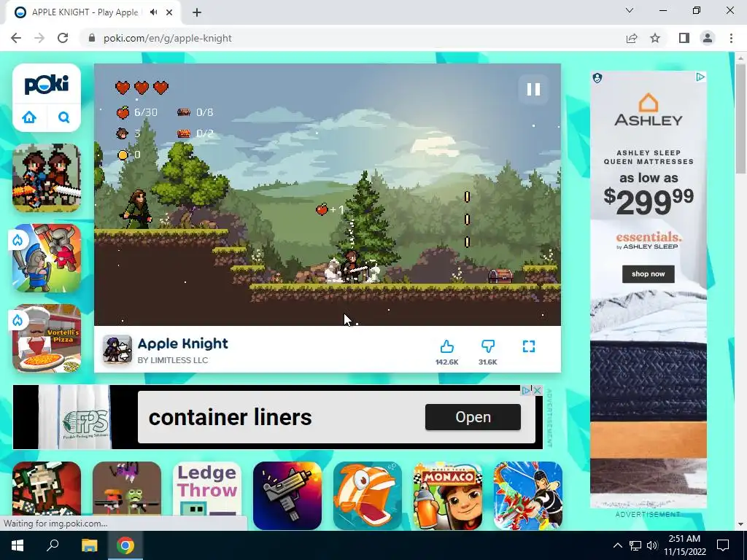Open the Monaco Subway Surfers thumbnail
The width and height of the screenshot is (747, 560).
click(x=448, y=495)
